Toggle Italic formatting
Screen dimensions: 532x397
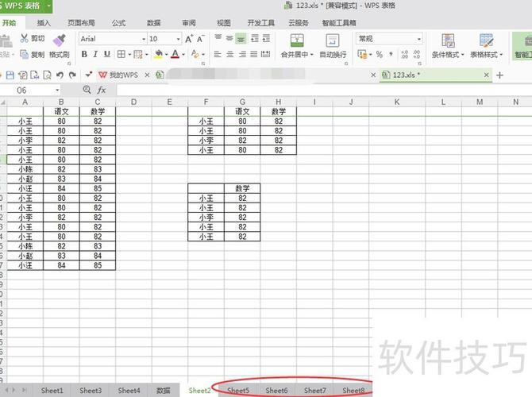click(x=95, y=54)
